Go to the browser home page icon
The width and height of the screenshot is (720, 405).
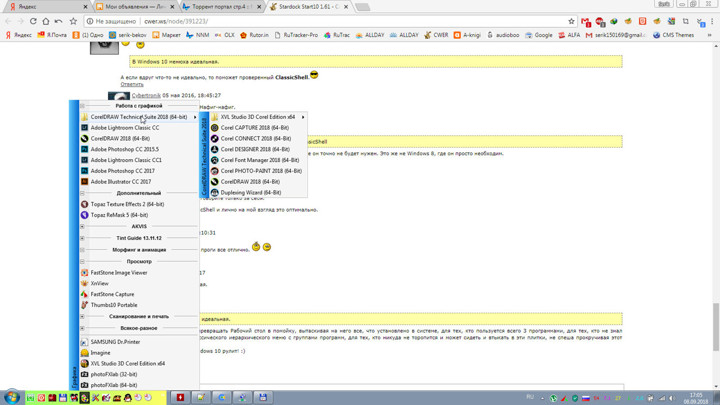(x=45, y=21)
